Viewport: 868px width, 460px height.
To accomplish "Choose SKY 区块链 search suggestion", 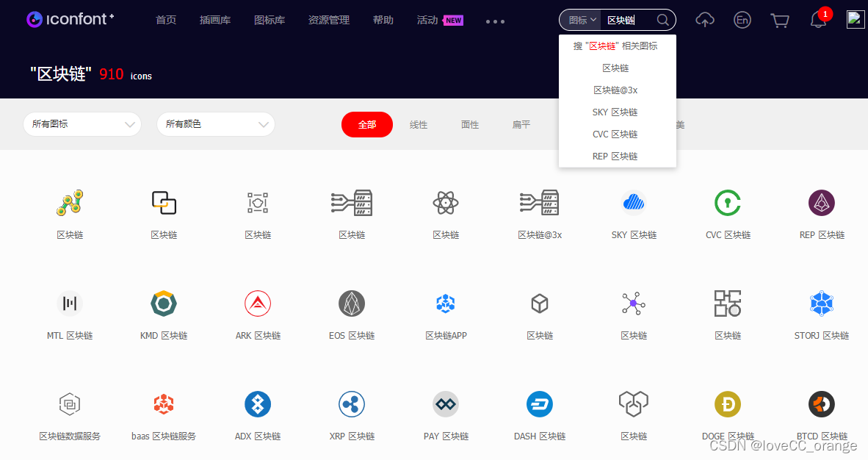I will click(615, 112).
